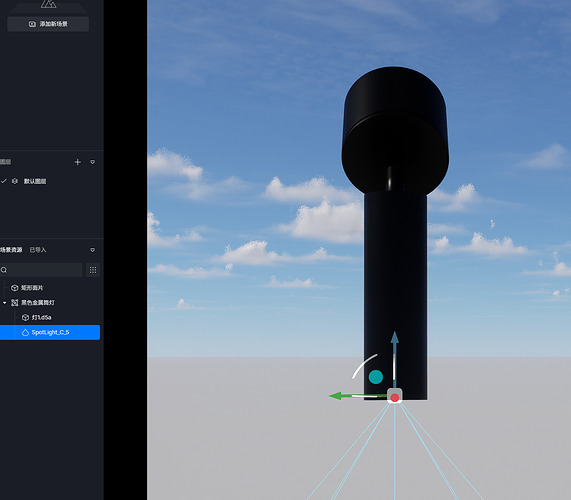Viewport: 571px width, 500px height.
Task: Switch to the 场景资源 tab
Action: pos(11,250)
